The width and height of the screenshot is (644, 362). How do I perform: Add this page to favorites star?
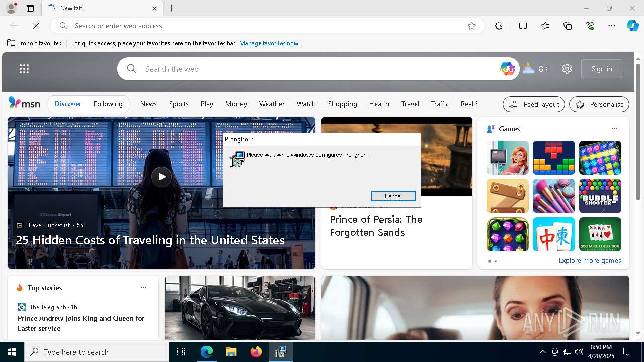pyautogui.click(x=472, y=26)
